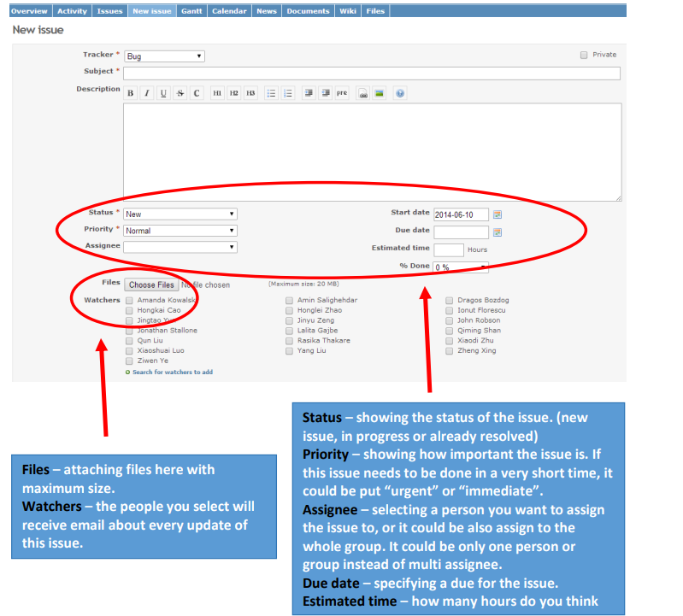Click Search for watchers to add link
Screen dimensions: 683x616
click(172, 372)
